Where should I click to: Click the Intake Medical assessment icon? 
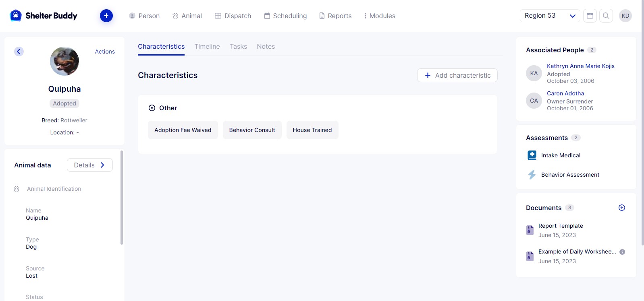pos(532,155)
